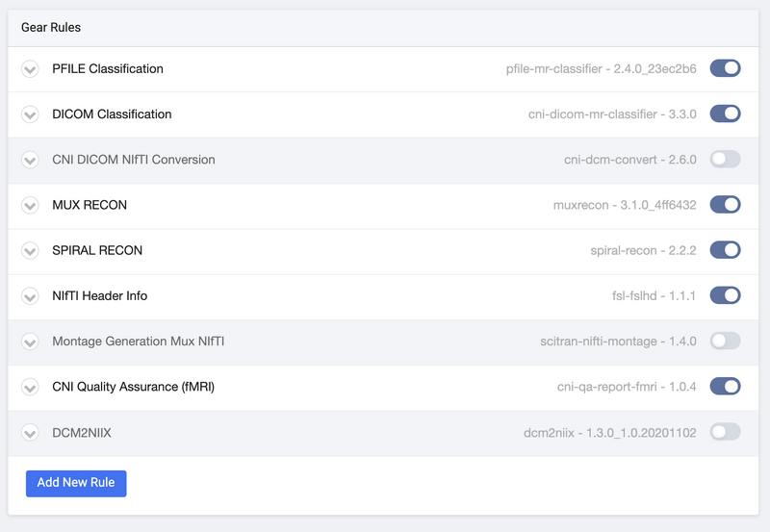Disable the CNI Quality Assurance (fMRI) toggle
The image size is (770, 532).
(x=725, y=386)
